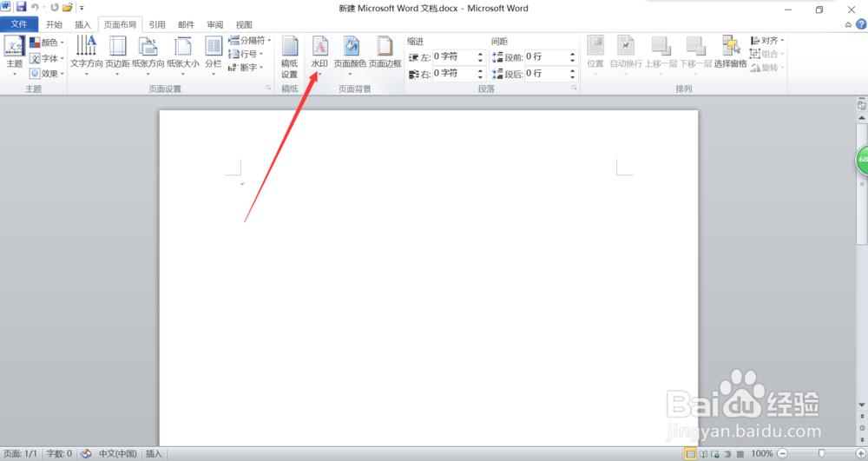
Task: Open Page Borders (页面边框) dialog
Action: 385,53
